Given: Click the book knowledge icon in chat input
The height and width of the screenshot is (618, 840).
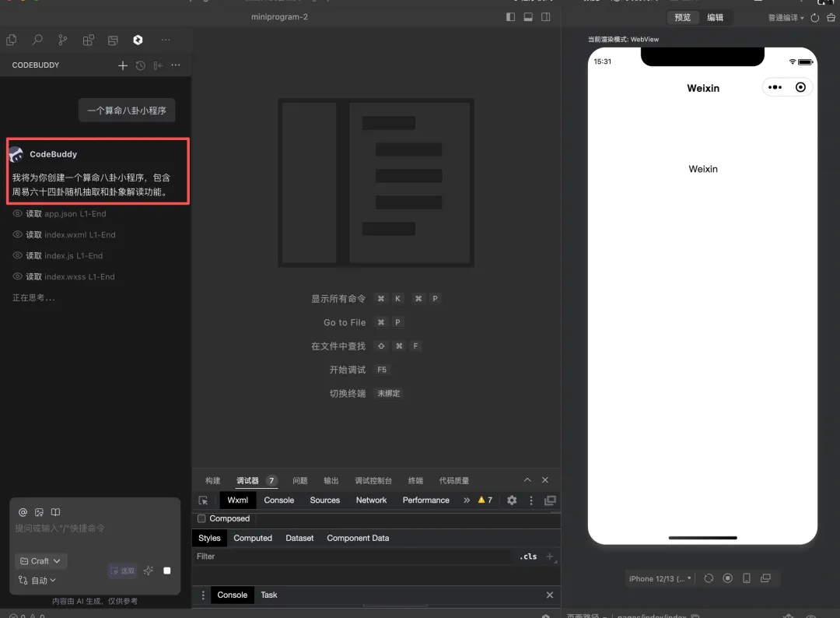Looking at the screenshot, I should [55, 512].
